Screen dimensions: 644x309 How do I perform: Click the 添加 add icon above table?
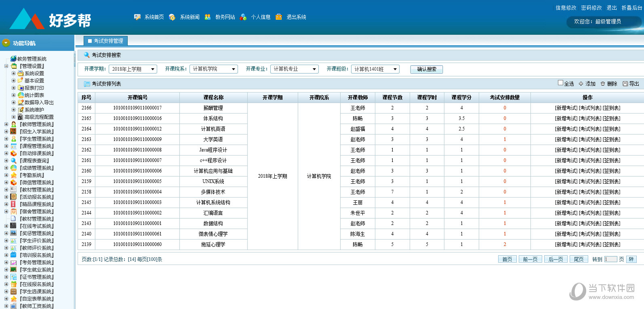pos(581,84)
